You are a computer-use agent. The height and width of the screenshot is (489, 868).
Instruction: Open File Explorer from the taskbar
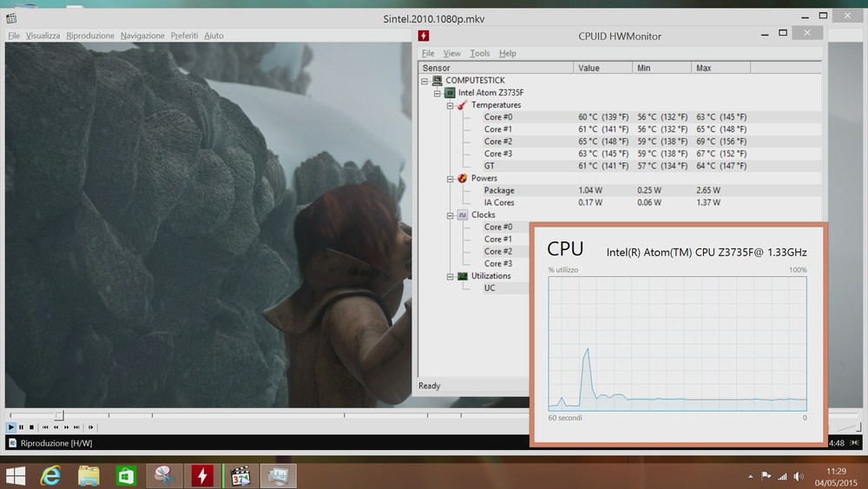pos(89,476)
